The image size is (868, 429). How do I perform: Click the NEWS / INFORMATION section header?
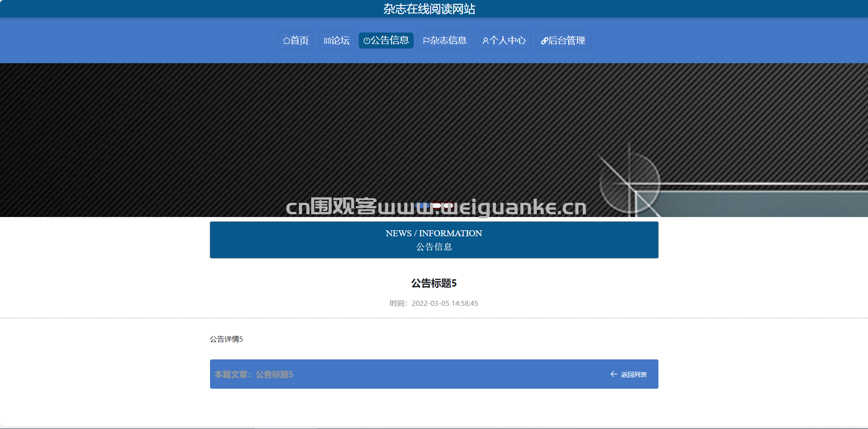click(x=434, y=240)
